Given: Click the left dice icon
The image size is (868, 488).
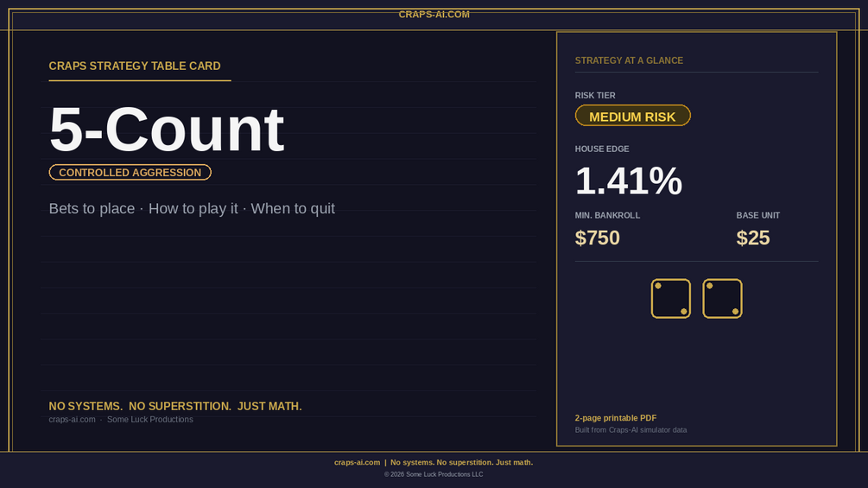Looking at the screenshot, I should click(670, 298).
